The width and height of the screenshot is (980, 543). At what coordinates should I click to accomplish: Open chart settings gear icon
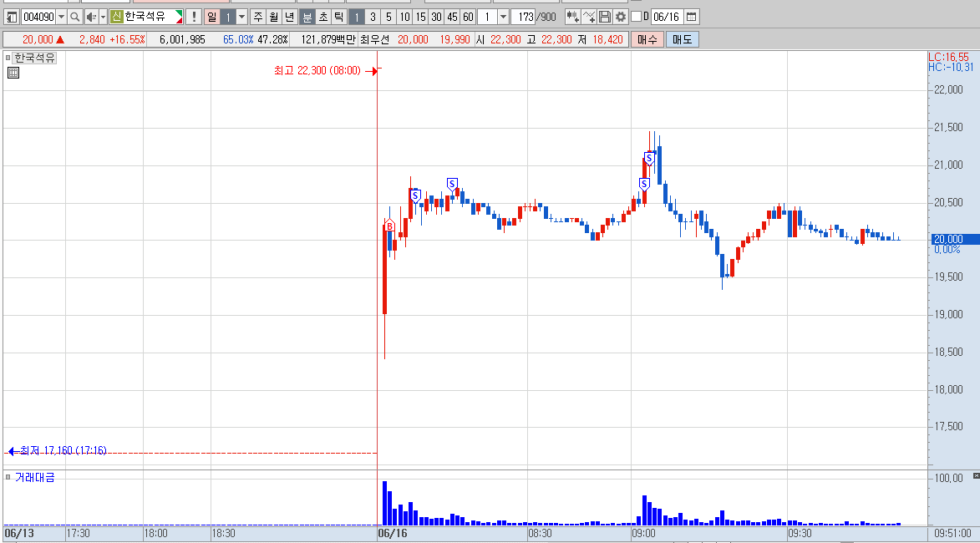coord(620,17)
